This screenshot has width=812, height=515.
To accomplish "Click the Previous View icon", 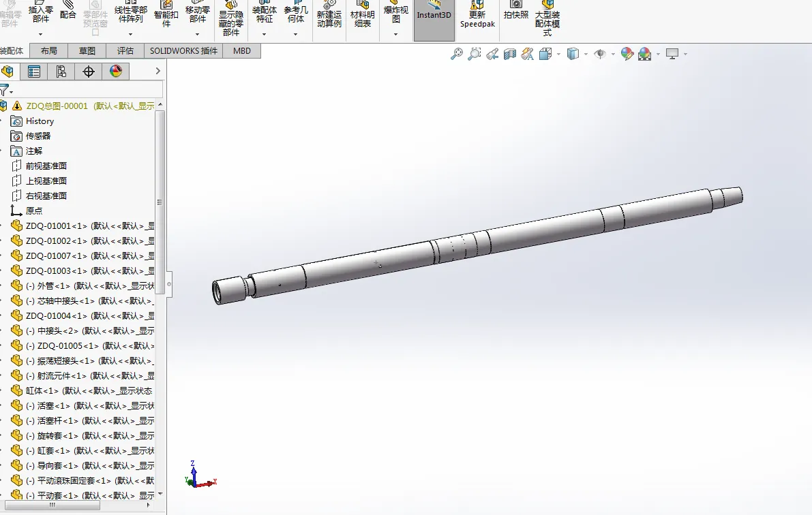I will (492, 54).
